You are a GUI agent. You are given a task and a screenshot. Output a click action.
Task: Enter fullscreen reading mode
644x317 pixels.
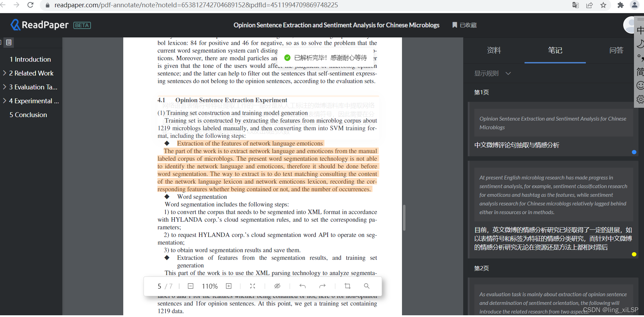[252, 286]
